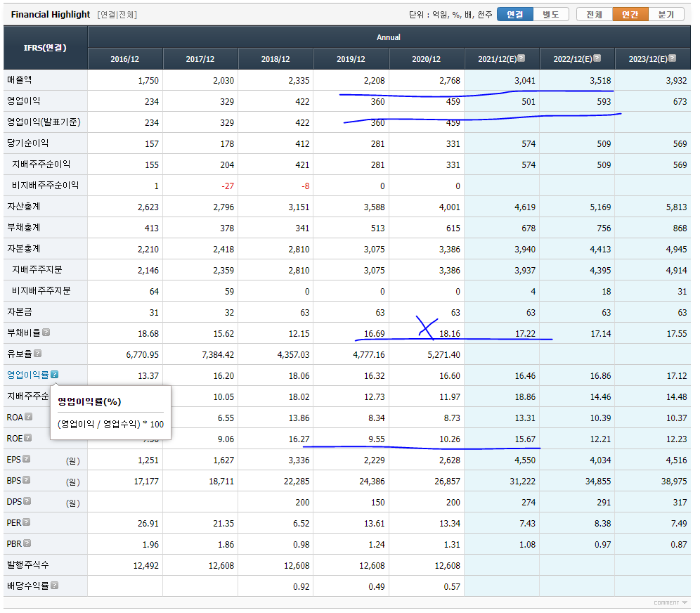Click the help icon on 2022/12(E) header
The image size is (700, 613).
click(597, 58)
